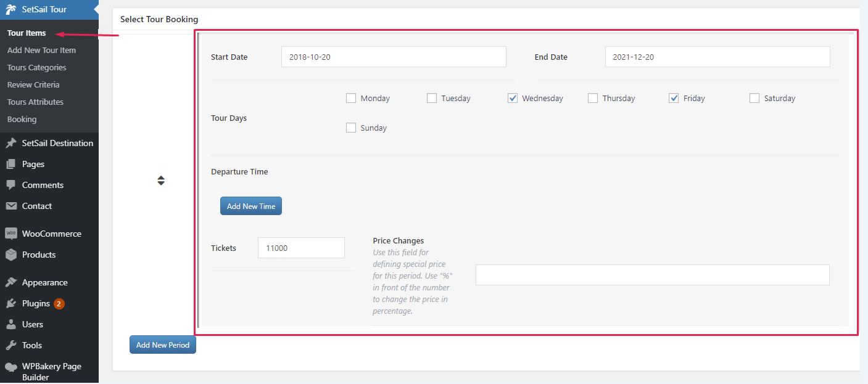
Task: Open the End Date picker field
Action: (x=717, y=57)
